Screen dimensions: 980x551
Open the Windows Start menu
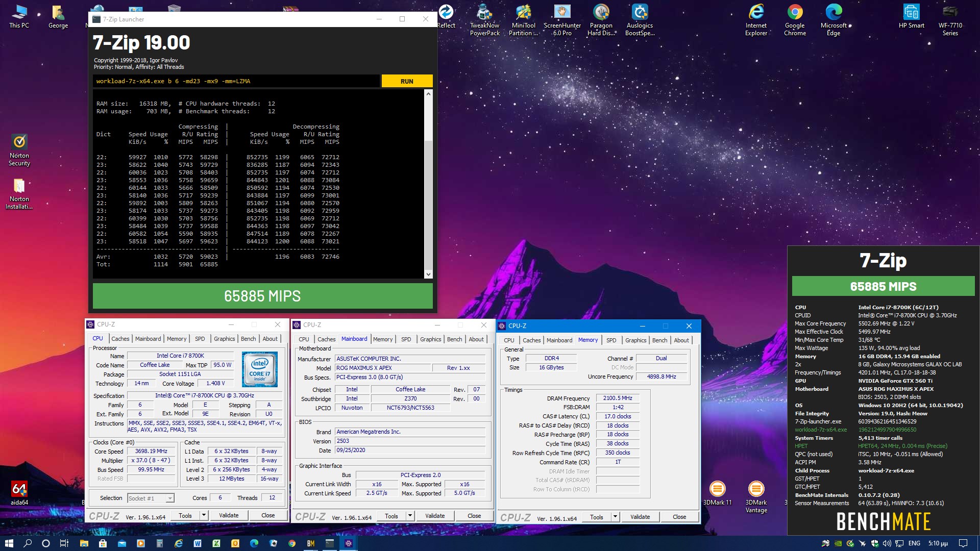click(x=9, y=543)
